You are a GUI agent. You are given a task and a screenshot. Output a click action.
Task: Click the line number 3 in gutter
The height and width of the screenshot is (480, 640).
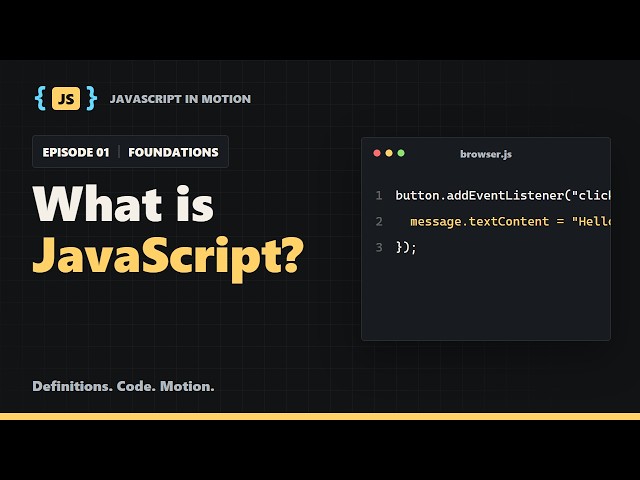[x=379, y=247]
